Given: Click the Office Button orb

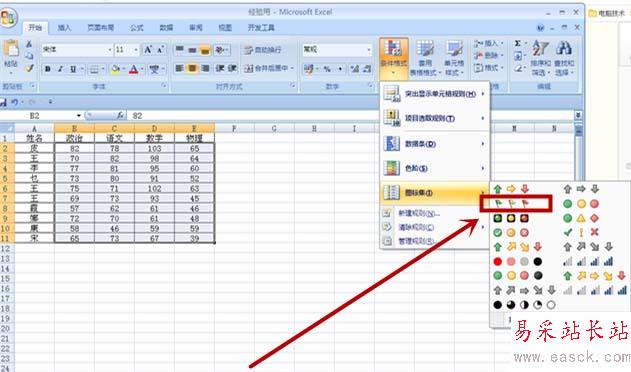Looking at the screenshot, I should pos(8,18).
